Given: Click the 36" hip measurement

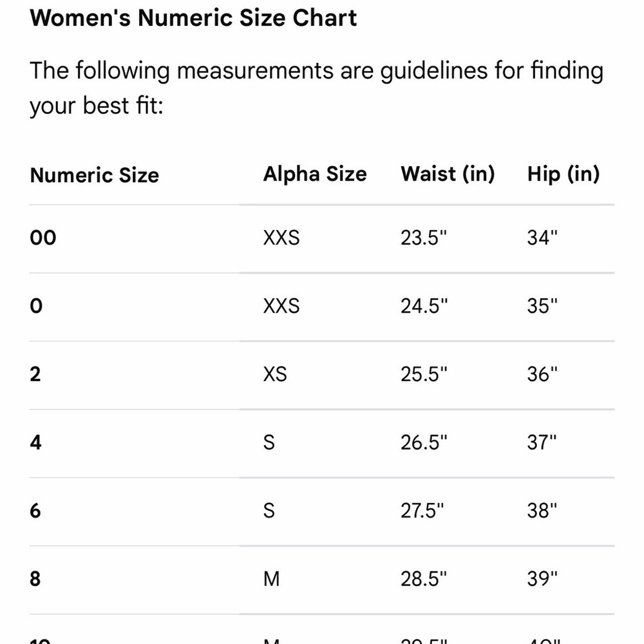Looking at the screenshot, I should pos(542,374).
